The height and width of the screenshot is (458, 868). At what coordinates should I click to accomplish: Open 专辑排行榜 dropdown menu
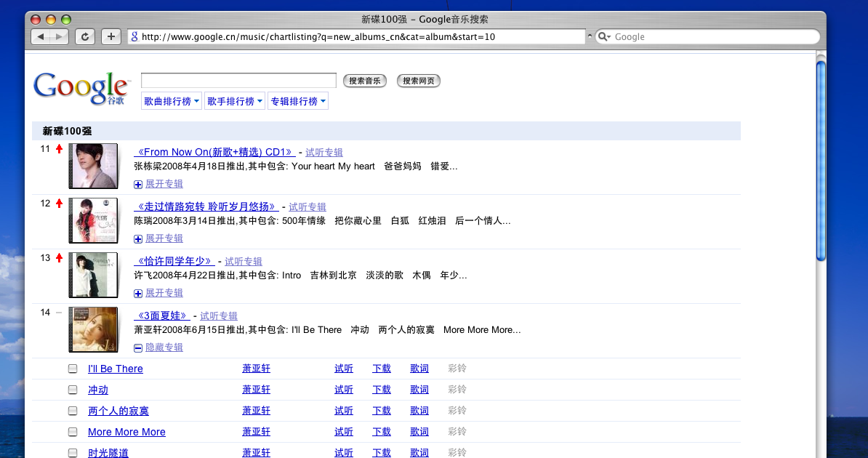(x=298, y=101)
